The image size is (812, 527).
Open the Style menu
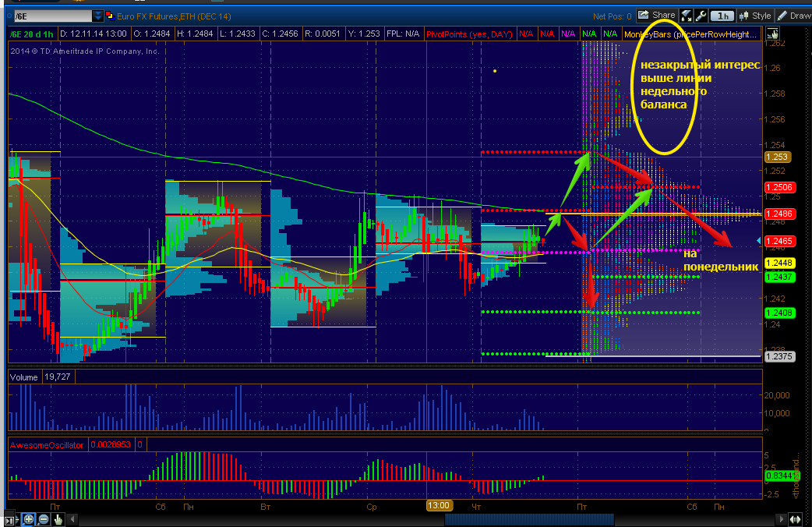756,16
